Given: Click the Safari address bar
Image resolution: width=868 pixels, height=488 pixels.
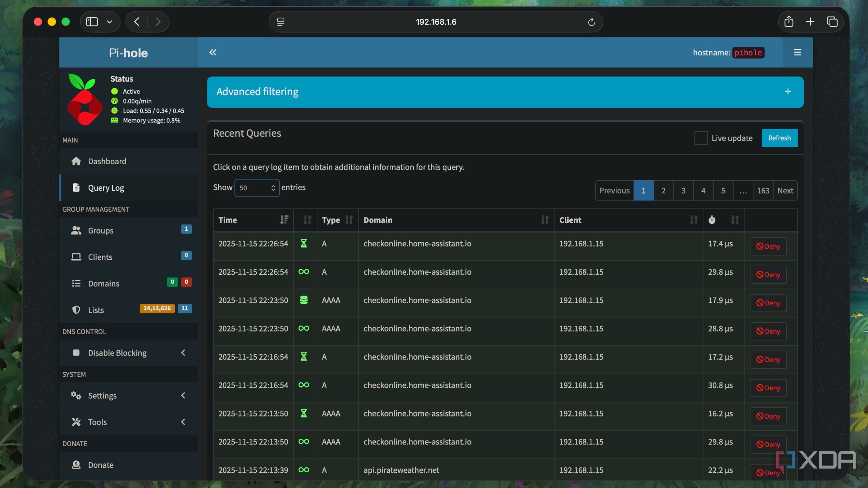Looking at the screenshot, I should pyautogui.click(x=436, y=22).
